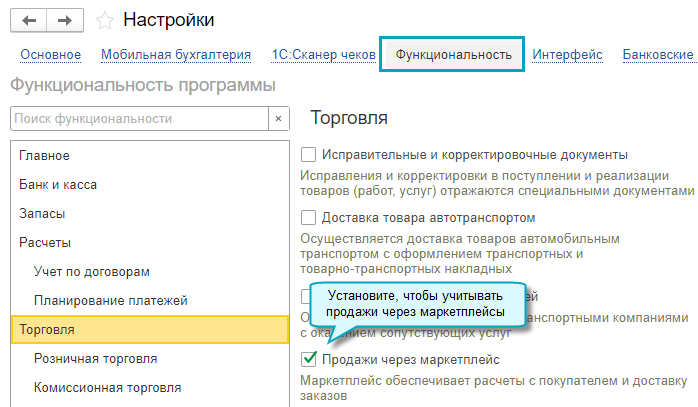Viewport: 698px width, 407px height.
Task: Click the Поиск функциональности search field
Action: [138, 119]
